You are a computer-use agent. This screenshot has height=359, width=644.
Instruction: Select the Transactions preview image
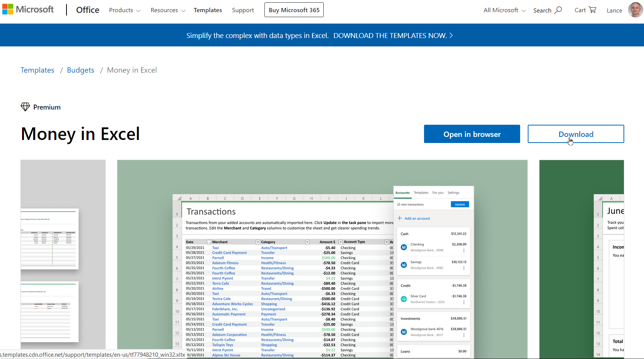tap(322, 259)
